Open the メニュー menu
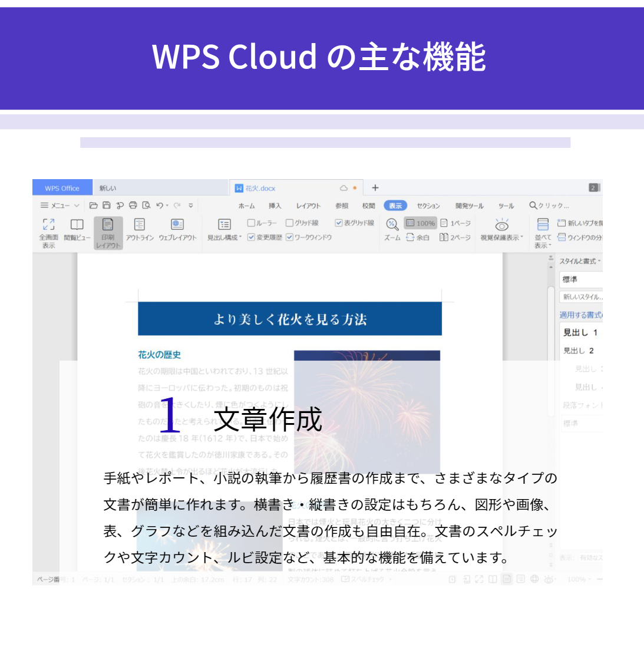 pos(54,206)
